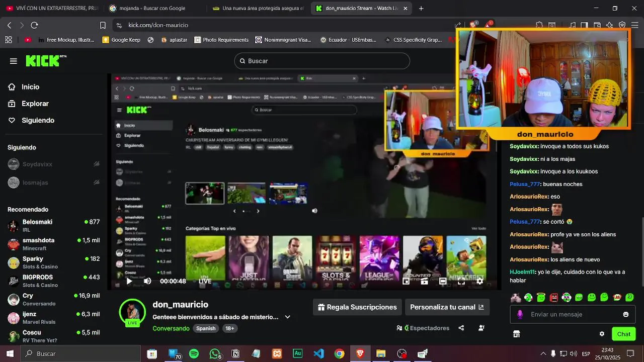Open stream player settings gear
This screenshot has height=362, width=644.
pyautogui.click(x=479, y=281)
